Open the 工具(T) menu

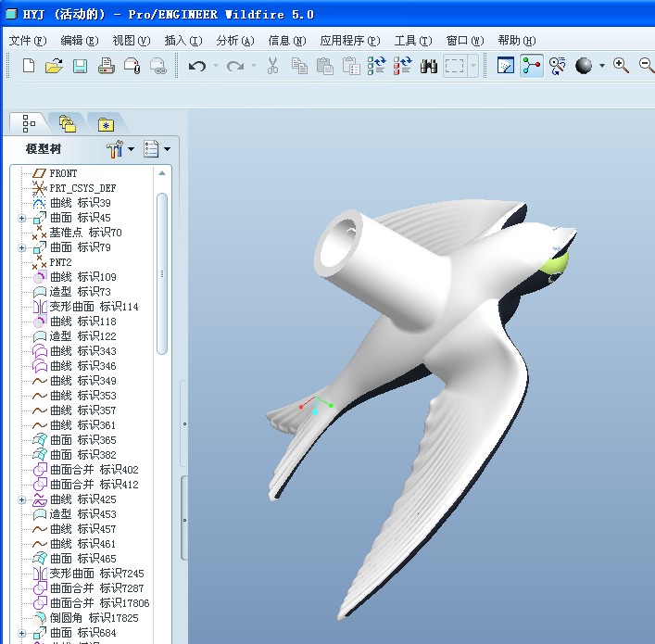pos(413,41)
